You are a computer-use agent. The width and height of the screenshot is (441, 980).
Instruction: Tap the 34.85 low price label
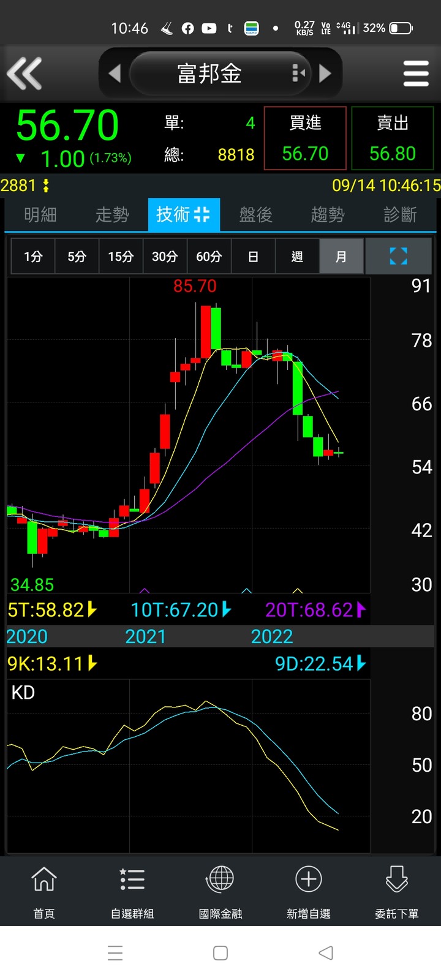(x=32, y=585)
